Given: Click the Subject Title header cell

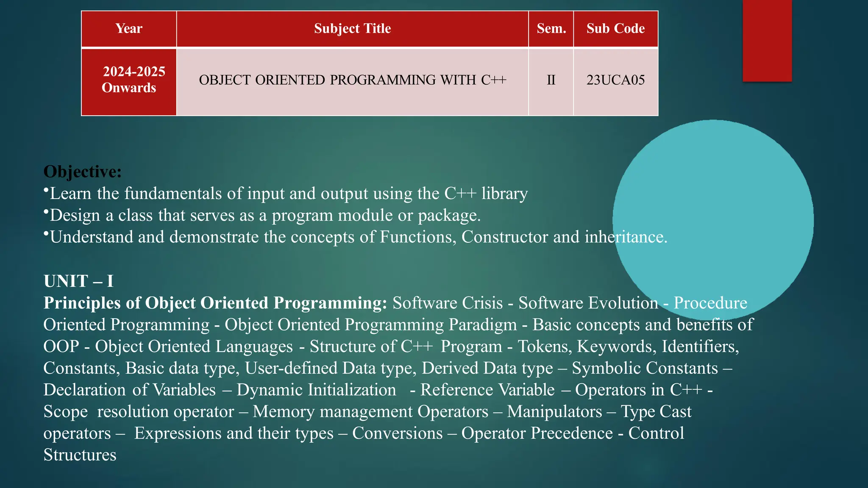Looking at the screenshot, I should (352, 29).
